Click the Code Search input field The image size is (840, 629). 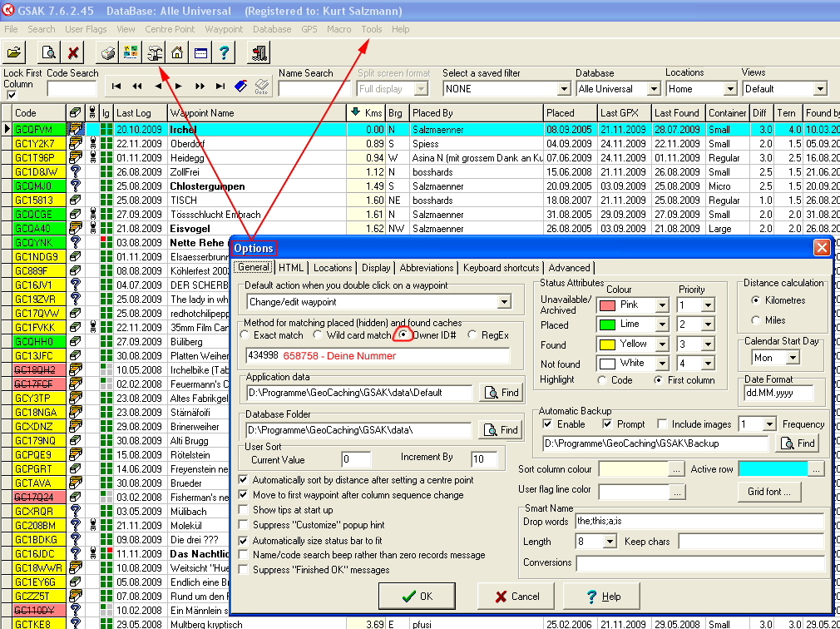tap(72, 89)
